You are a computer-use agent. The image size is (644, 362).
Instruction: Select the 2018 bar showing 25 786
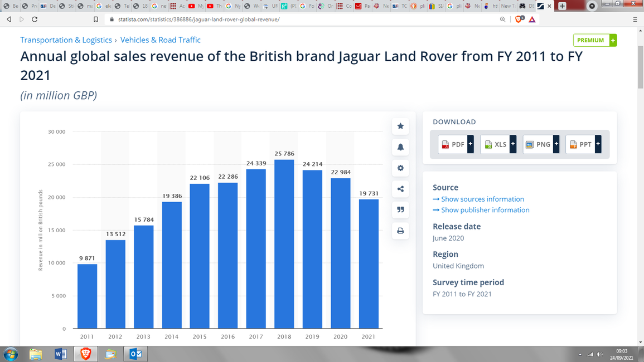pyautogui.click(x=284, y=244)
